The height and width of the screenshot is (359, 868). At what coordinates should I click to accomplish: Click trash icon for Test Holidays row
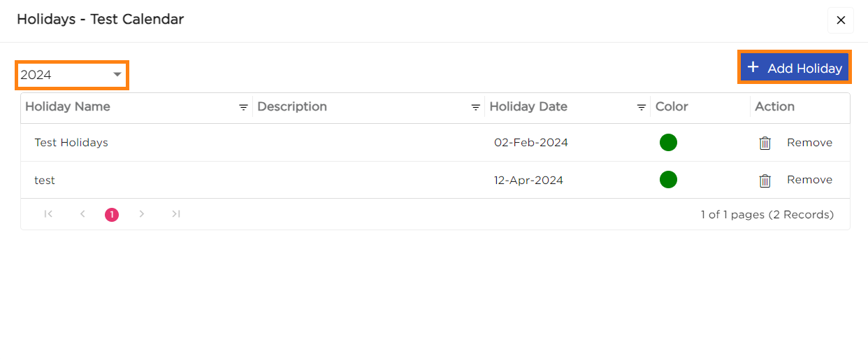[x=765, y=143]
